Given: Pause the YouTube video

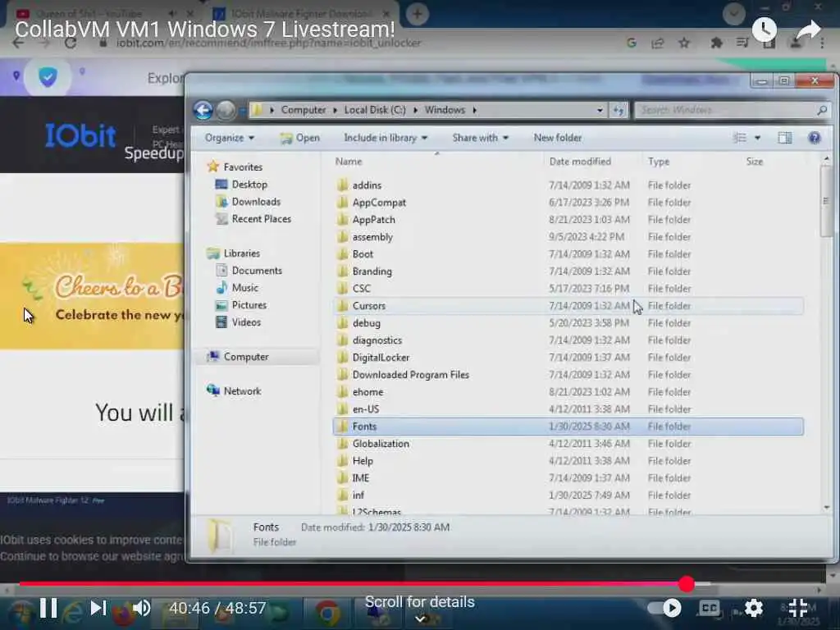Looking at the screenshot, I should [x=48, y=608].
